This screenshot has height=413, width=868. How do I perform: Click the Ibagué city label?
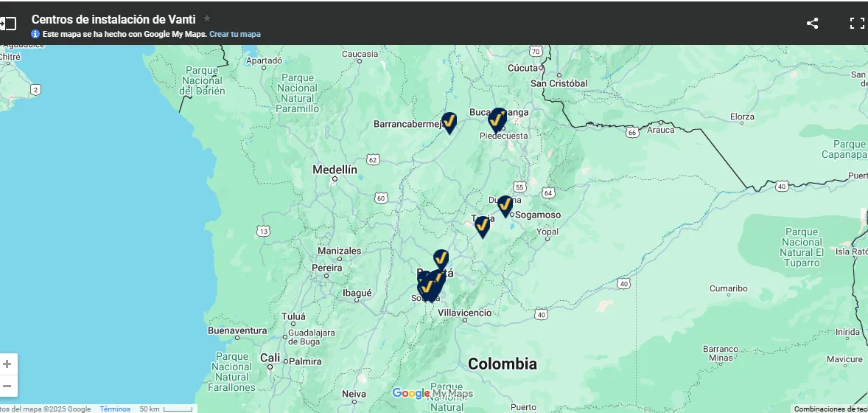click(357, 293)
